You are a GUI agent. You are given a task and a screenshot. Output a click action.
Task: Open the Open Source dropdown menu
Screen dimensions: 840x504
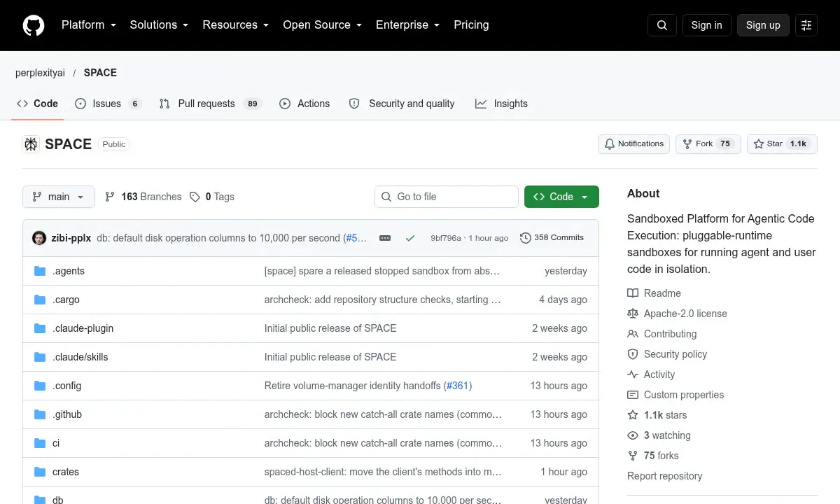tap(322, 25)
